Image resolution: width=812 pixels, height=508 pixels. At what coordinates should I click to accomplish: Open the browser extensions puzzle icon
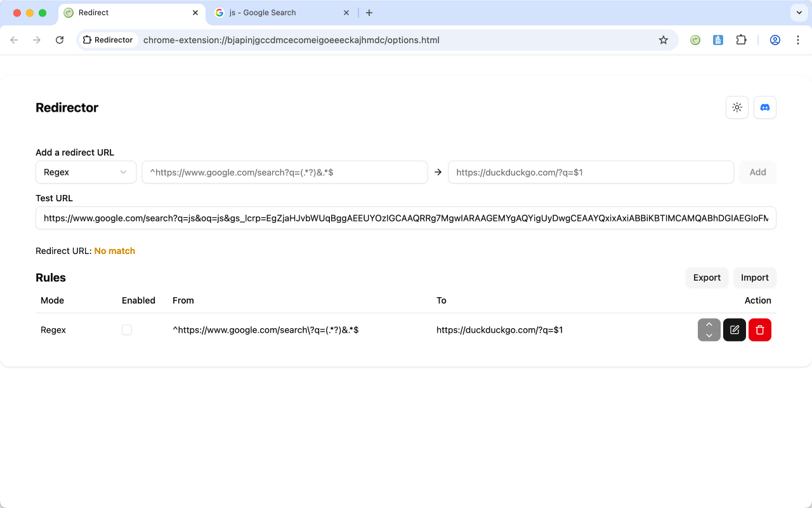click(x=741, y=39)
